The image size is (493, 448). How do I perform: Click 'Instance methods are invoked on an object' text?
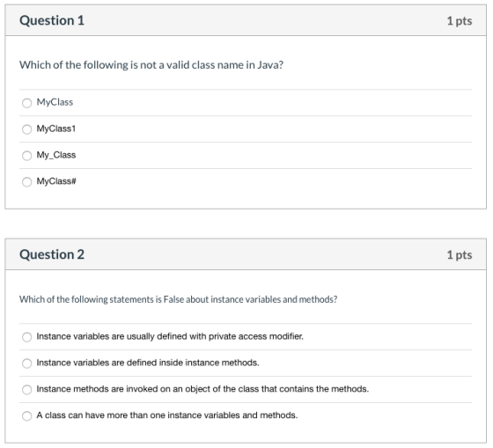coord(202,389)
